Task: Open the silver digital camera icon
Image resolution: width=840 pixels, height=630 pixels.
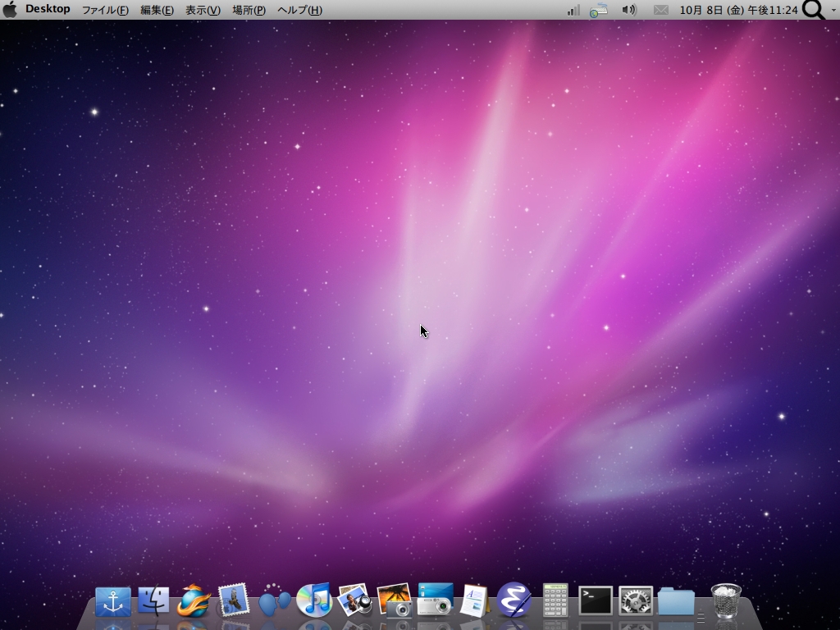Action: 436,599
